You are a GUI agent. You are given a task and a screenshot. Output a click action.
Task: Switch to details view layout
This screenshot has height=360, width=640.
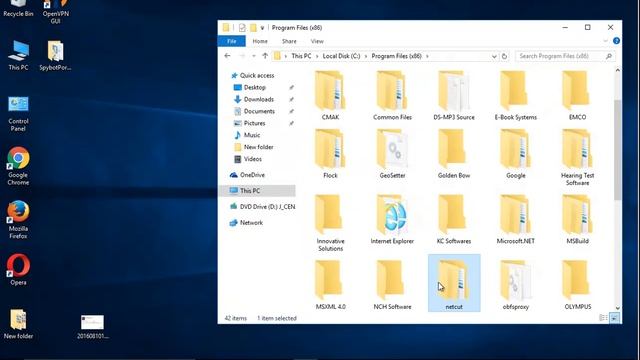click(603, 318)
